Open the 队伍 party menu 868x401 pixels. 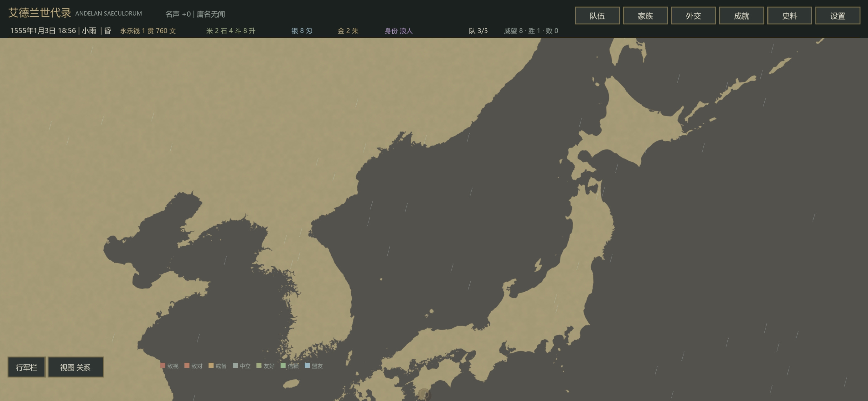597,16
